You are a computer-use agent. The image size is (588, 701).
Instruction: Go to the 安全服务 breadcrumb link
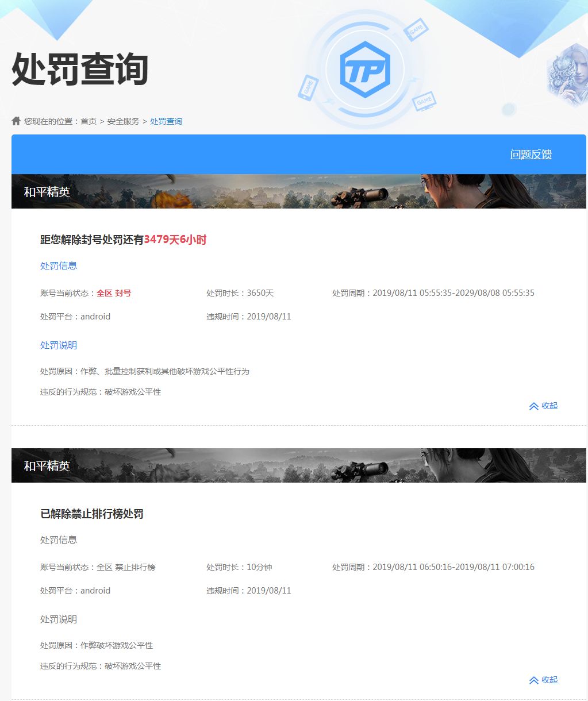pyautogui.click(x=124, y=121)
